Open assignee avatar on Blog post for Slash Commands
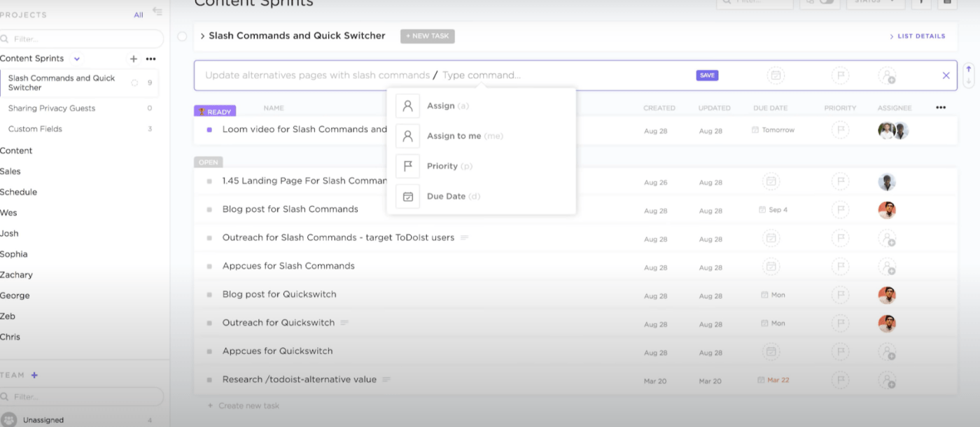 click(887, 210)
